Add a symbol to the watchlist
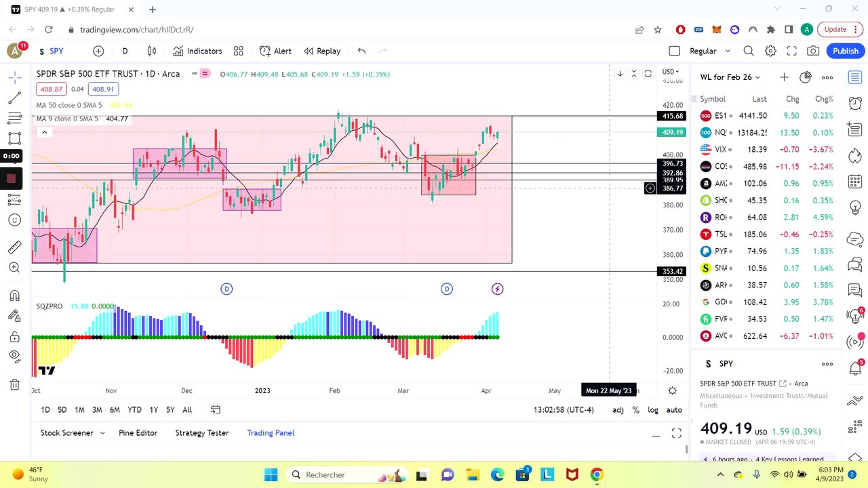The image size is (868, 488). click(x=784, y=77)
